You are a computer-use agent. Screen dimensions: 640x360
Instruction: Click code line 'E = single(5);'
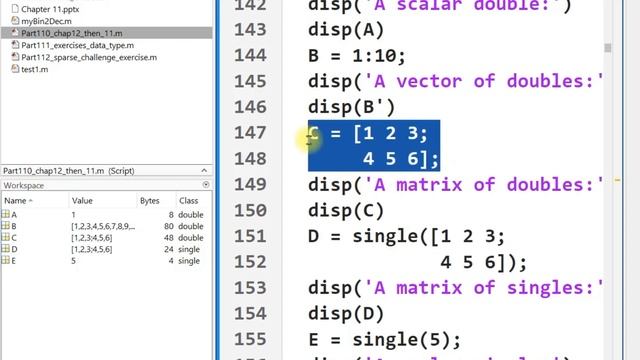(384, 340)
